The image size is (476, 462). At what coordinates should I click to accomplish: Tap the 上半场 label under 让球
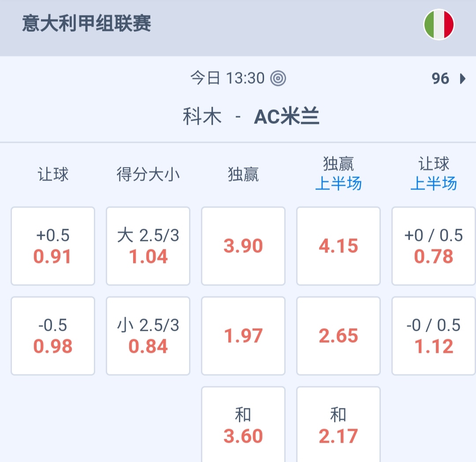[434, 184]
